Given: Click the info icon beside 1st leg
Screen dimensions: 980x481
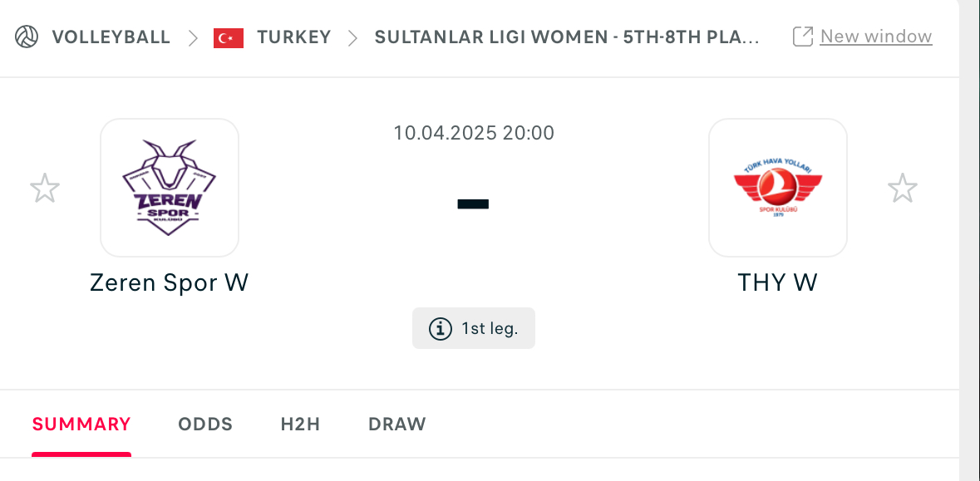Looking at the screenshot, I should [440, 328].
